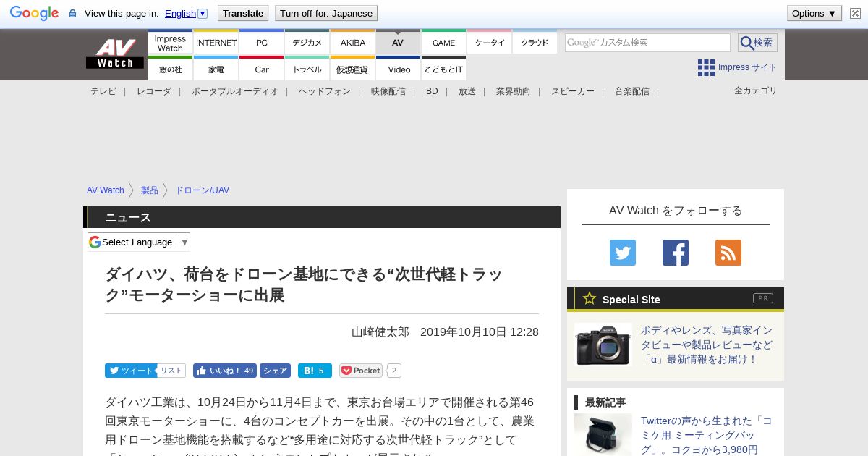
Task: Open the 窓の杜 site tab
Action: click(170, 69)
